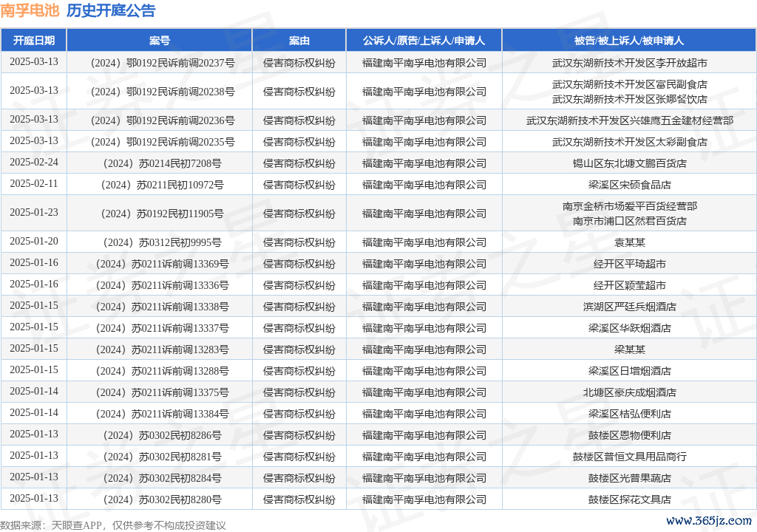
Task: Click defendant 武汉东湖新技术开发区富民副食店
Action: 630,84
